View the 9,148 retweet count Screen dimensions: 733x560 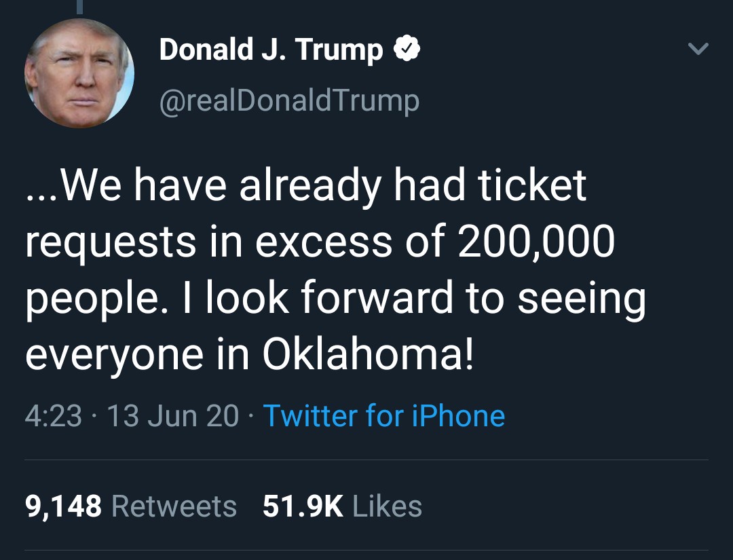pyautogui.click(x=63, y=506)
